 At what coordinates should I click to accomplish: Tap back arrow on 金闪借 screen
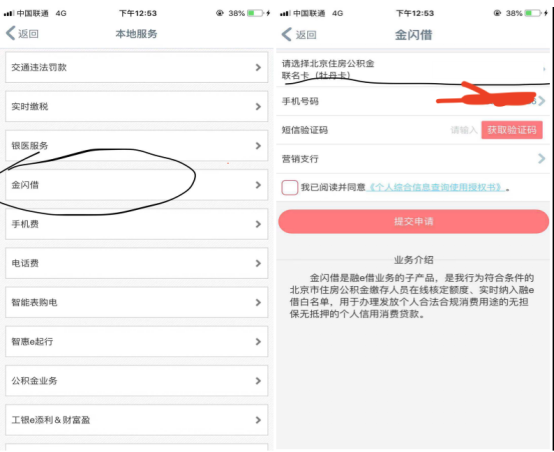pos(287,34)
